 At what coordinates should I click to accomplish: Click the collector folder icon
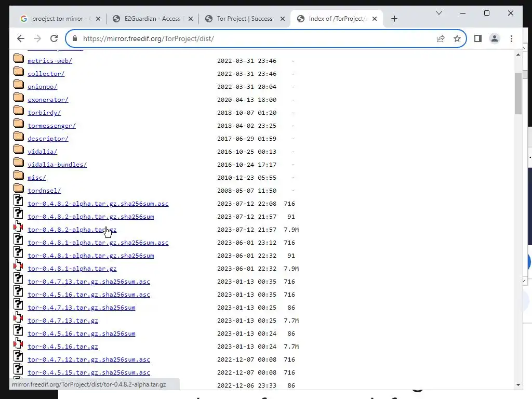pos(19,72)
